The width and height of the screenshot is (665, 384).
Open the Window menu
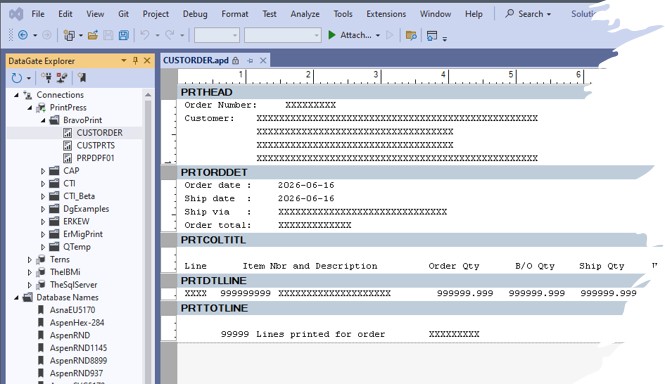click(x=435, y=14)
